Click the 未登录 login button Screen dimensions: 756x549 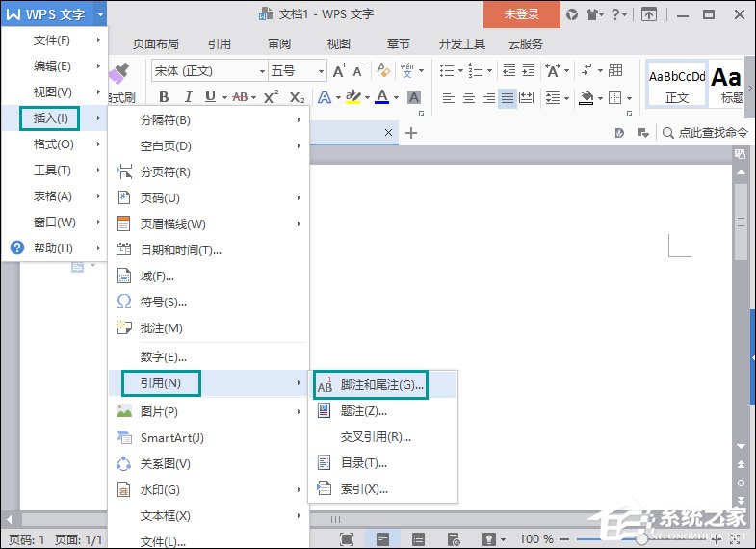coord(522,14)
